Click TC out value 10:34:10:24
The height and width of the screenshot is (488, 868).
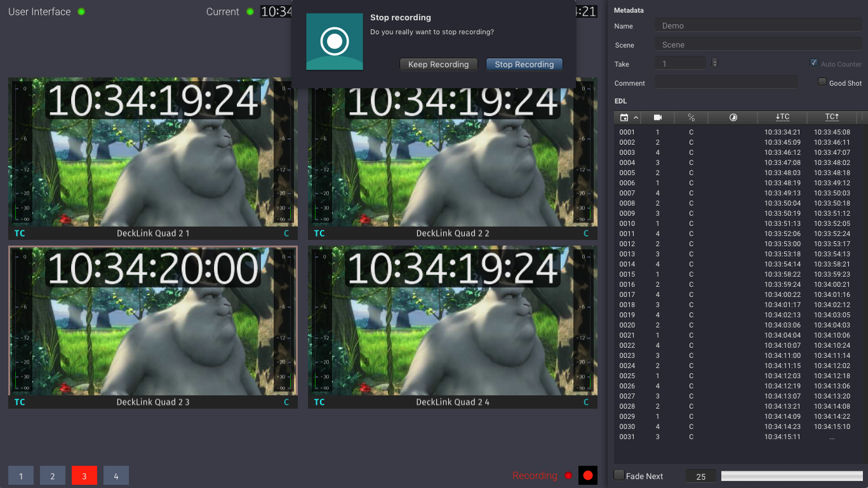pyautogui.click(x=832, y=345)
